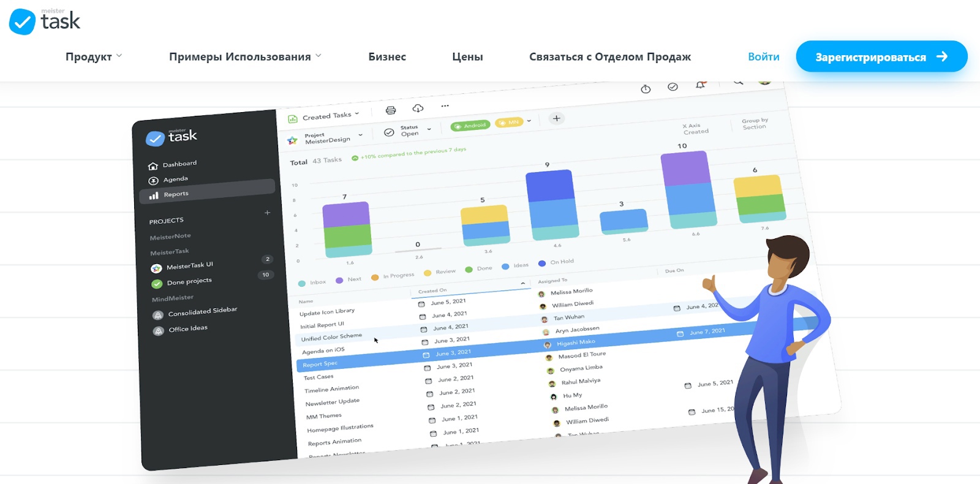Click the Зарегистрироваться button
This screenshot has height=484, width=980.
tap(881, 56)
